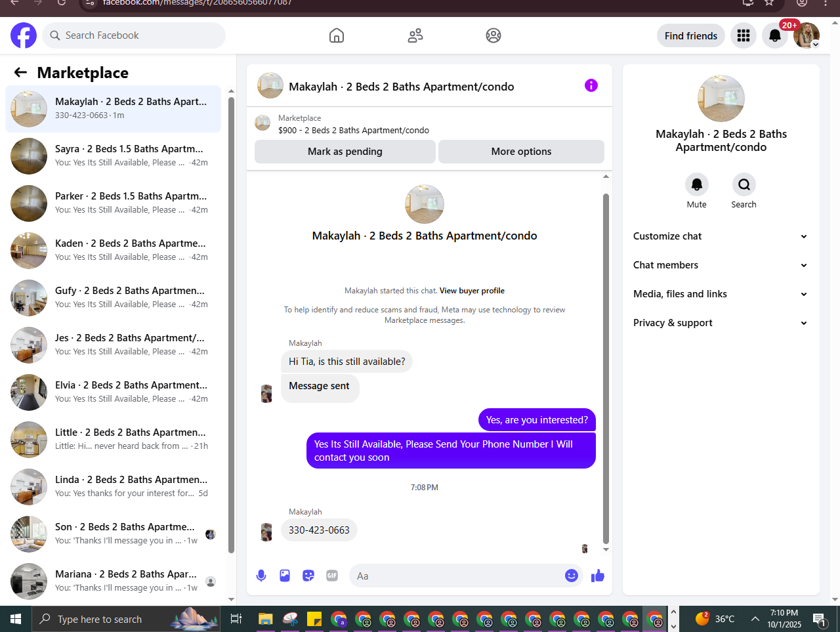
Task: Click the back arrow beside Marketplace
Action: (x=21, y=72)
